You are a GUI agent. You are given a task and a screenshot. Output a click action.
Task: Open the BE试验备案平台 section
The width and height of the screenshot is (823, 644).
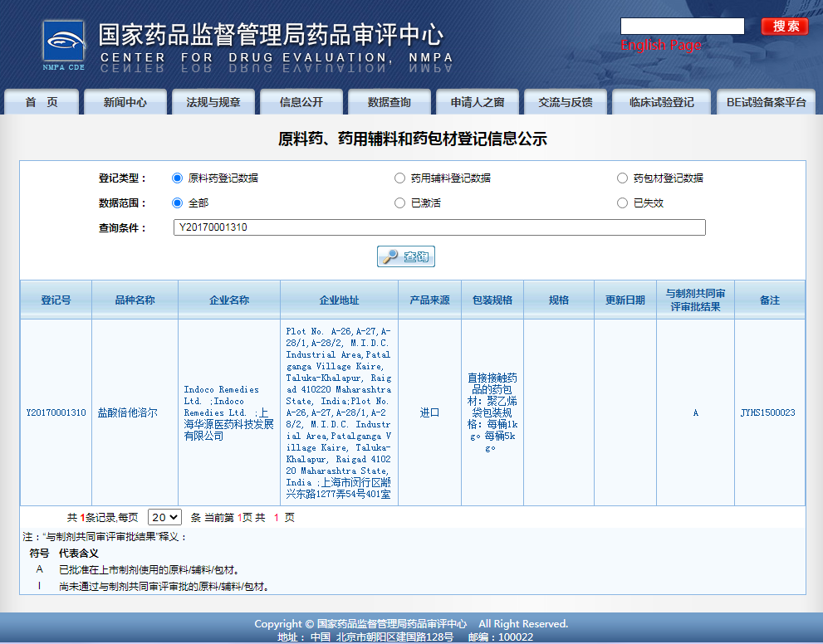pos(765,101)
